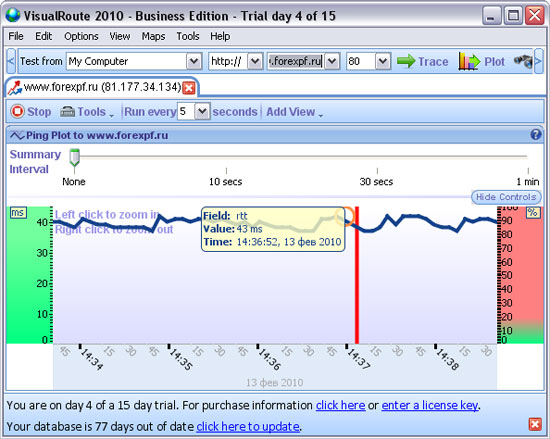
Task: Click the Summary Interval slider handle
Action: click(74, 157)
